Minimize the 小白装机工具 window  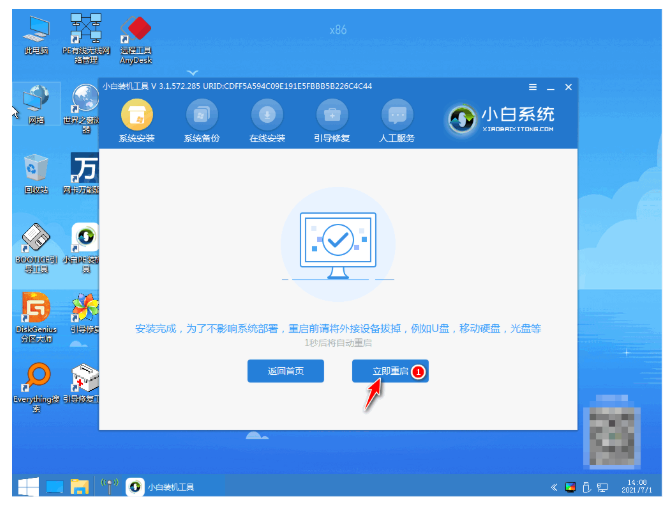click(551, 87)
